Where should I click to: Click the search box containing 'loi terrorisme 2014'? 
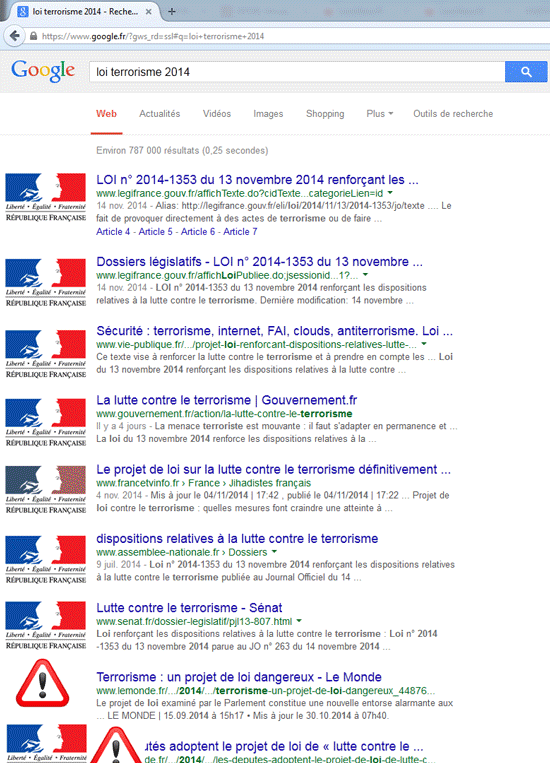(x=297, y=72)
